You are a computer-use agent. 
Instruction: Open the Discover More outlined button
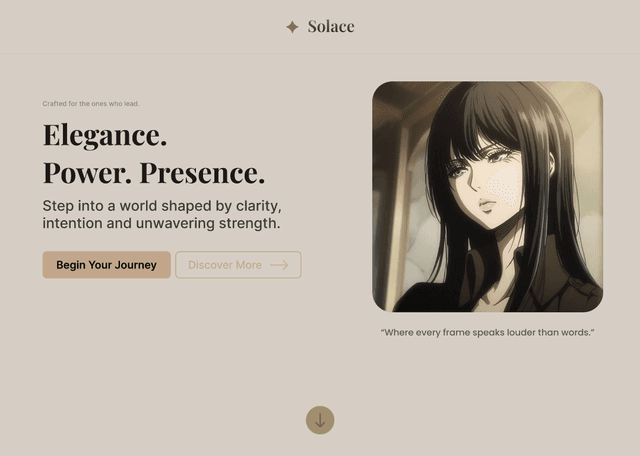[x=238, y=265]
